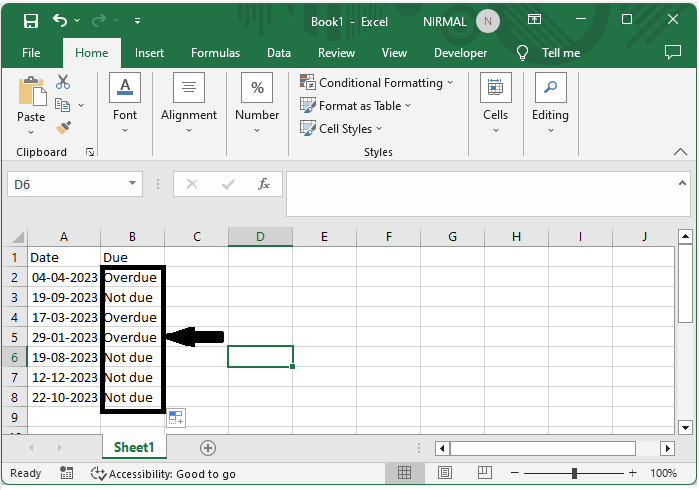
Task: Click the Cut scissors icon
Action: coord(63,82)
